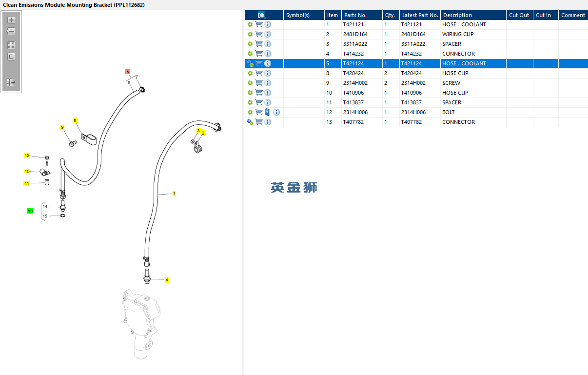Select callout 5 in the diagram
The width and height of the screenshot is (588, 375).
pyautogui.click(x=128, y=71)
